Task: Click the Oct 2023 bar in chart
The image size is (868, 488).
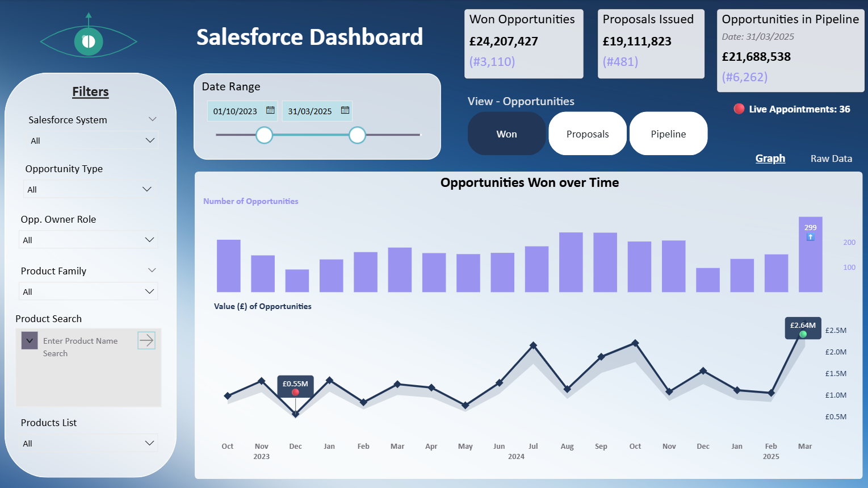Action: (x=229, y=266)
